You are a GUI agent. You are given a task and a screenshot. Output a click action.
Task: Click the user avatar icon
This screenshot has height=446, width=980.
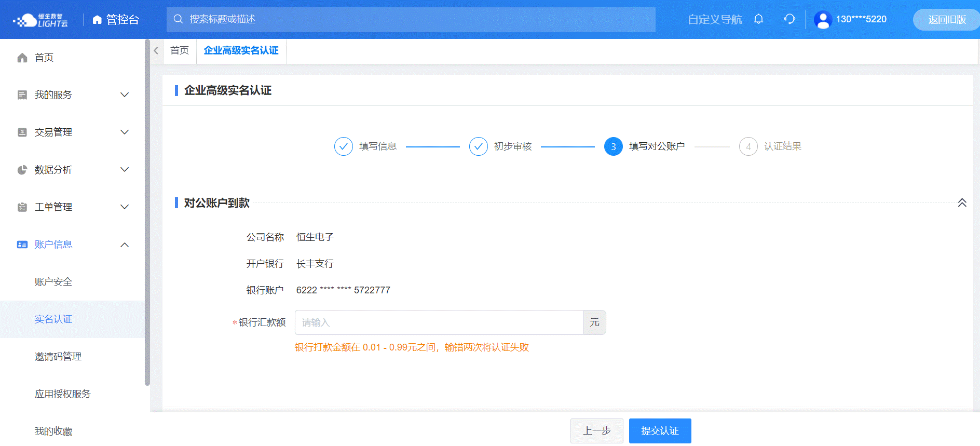click(x=823, y=20)
